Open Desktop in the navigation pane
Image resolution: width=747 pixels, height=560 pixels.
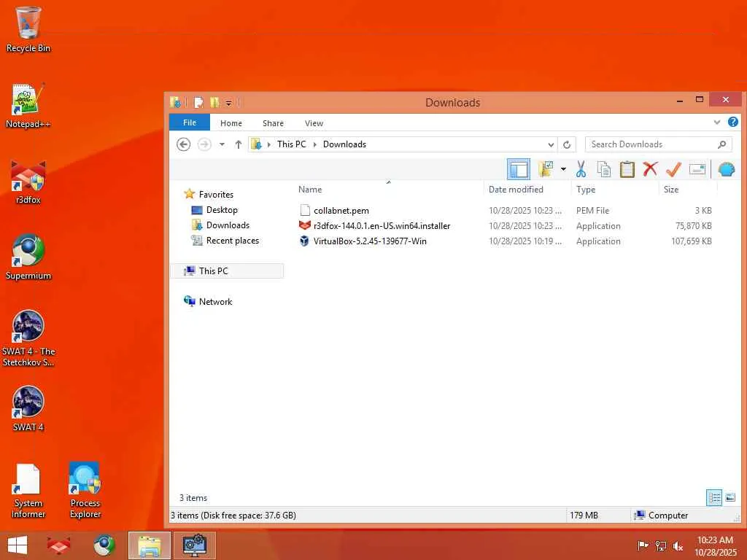coord(222,210)
